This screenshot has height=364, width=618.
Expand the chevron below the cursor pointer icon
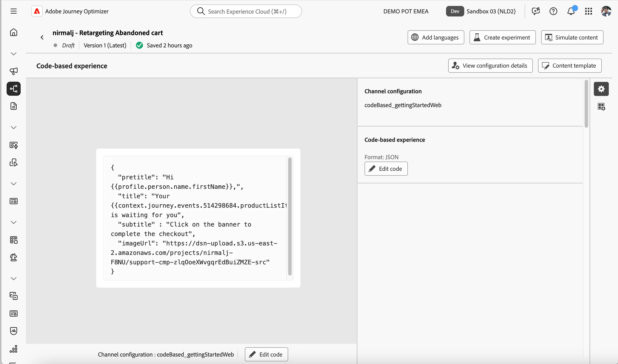(13, 184)
